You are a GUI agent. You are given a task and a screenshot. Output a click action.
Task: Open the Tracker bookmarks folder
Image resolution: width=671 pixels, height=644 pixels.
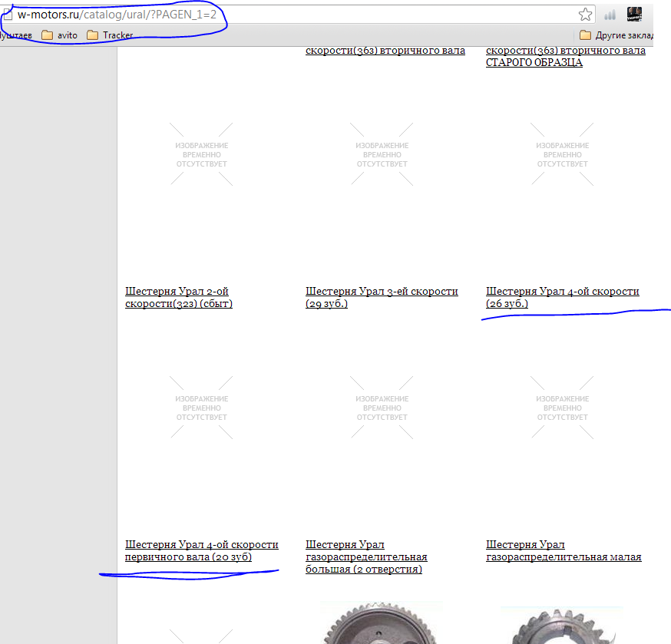click(110, 35)
